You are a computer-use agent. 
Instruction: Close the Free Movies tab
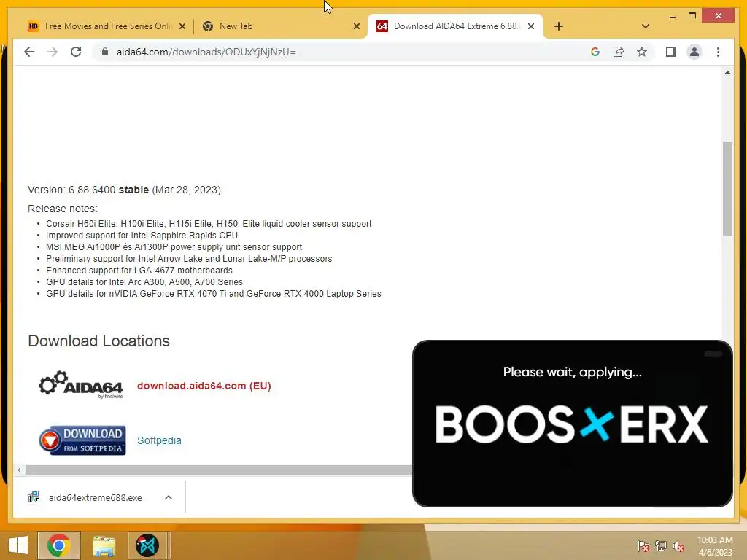[182, 26]
